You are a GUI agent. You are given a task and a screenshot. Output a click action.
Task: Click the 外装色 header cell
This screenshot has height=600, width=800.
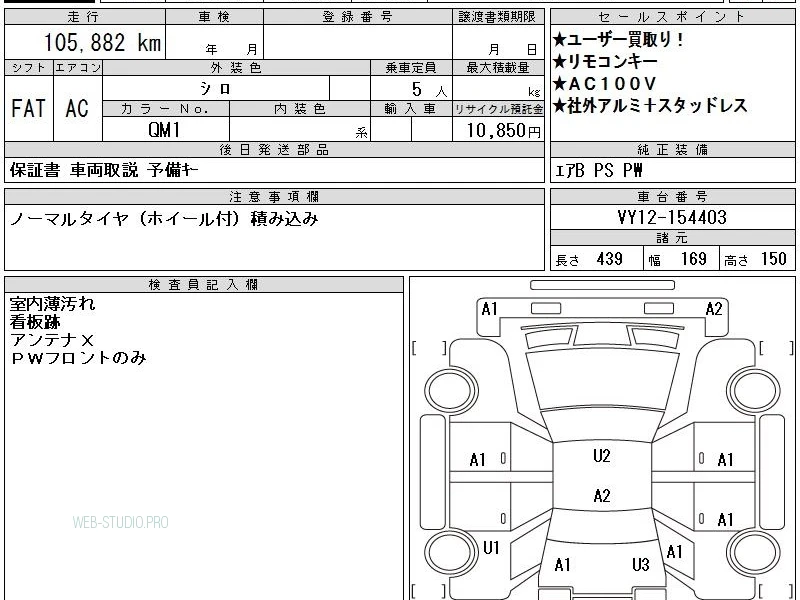236,68
